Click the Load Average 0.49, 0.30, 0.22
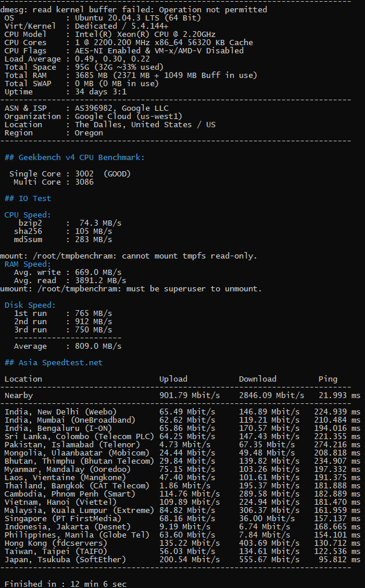The height and width of the screenshot is (588, 365). 112,59
